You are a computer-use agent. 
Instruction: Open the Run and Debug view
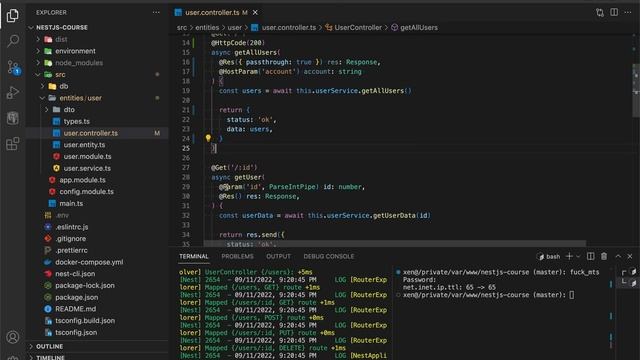pos(13,93)
